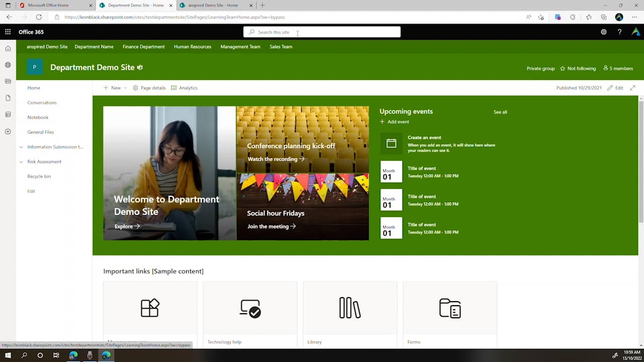
Task: Click Add event link
Action: click(x=394, y=122)
